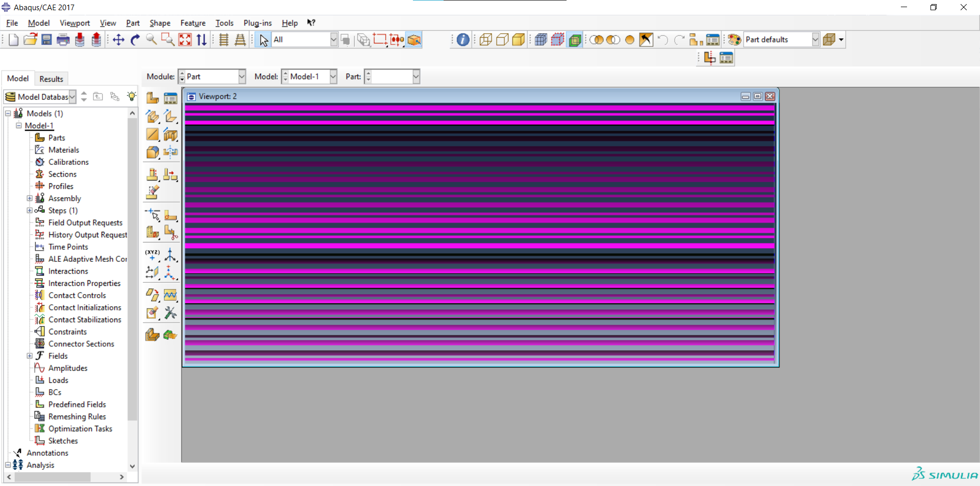Screen dimensions: 980x486
Task: Select Sections in the model tree
Action: (x=62, y=174)
